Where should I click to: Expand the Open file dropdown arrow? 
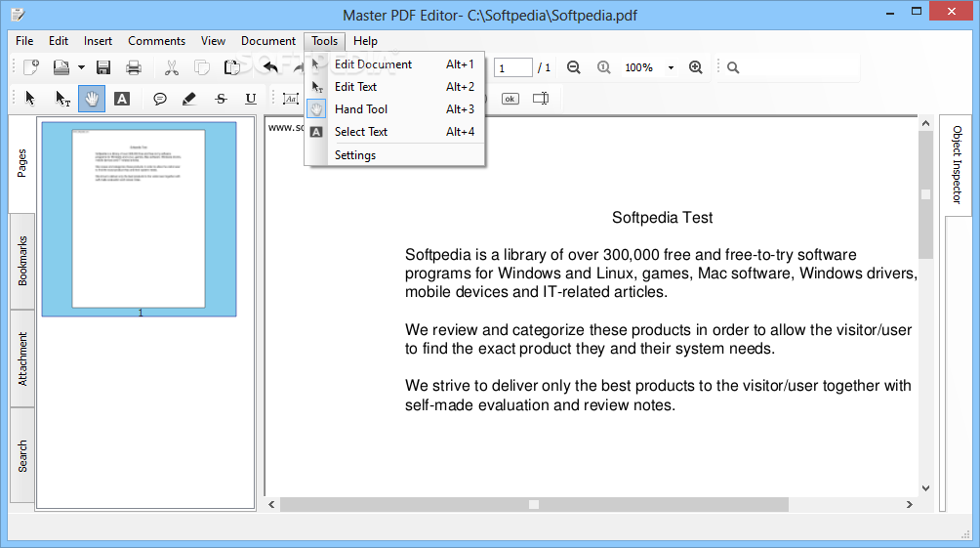pos(81,67)
